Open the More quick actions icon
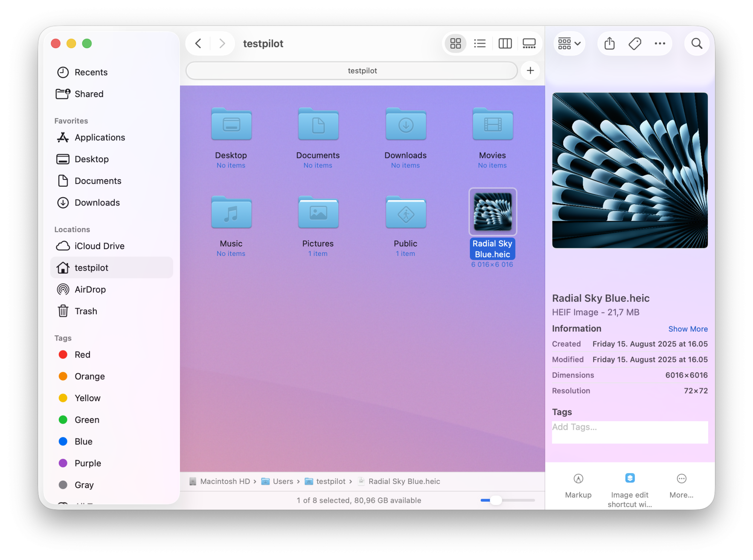The height and width of the screenshot is (560, 753). (x=681, y=479)
